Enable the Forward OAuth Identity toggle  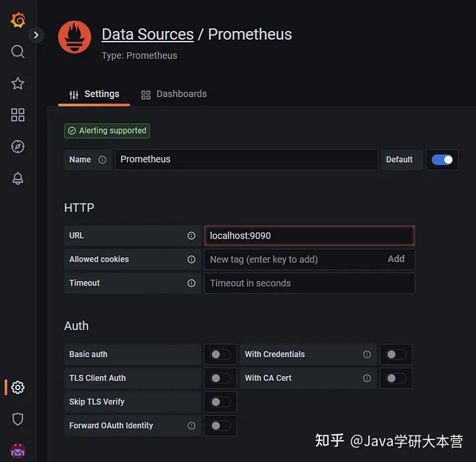220,426
